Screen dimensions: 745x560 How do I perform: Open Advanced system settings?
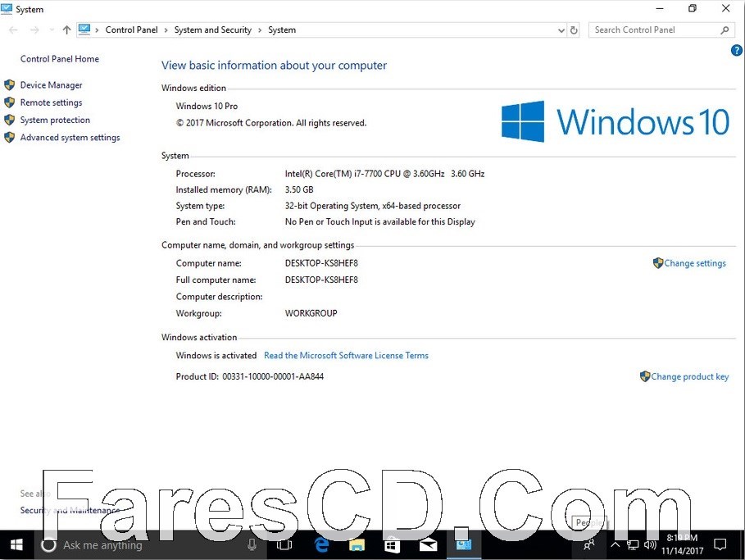point(70,138)
